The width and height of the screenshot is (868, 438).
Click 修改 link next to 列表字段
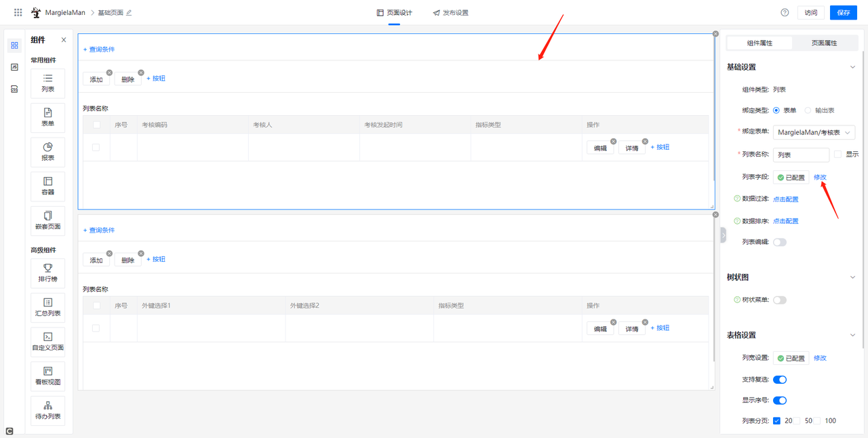pyautogui.click(x=820, y=178)
